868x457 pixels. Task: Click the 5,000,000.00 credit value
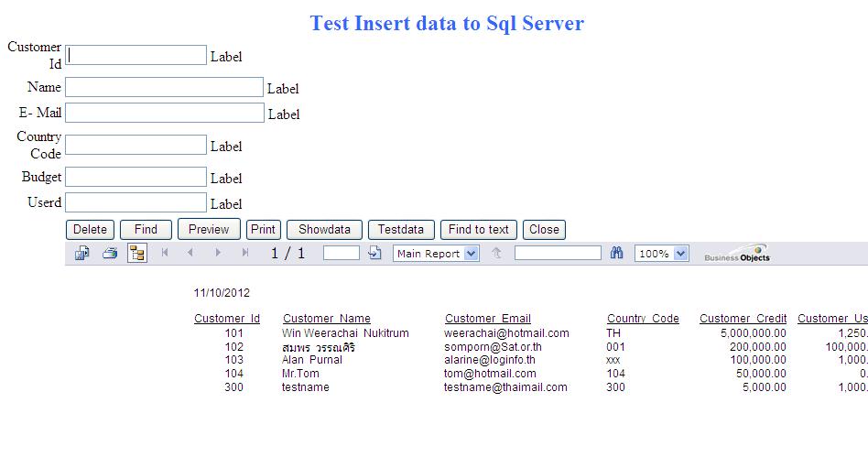click(754, 333)
